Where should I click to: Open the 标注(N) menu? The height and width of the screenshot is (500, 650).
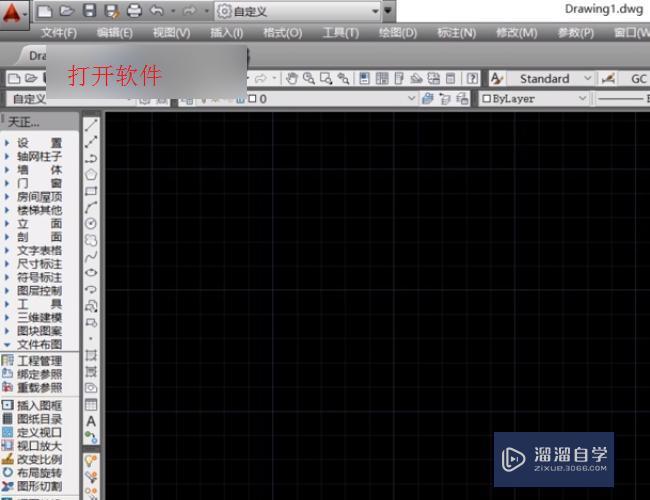pos(456,33)
